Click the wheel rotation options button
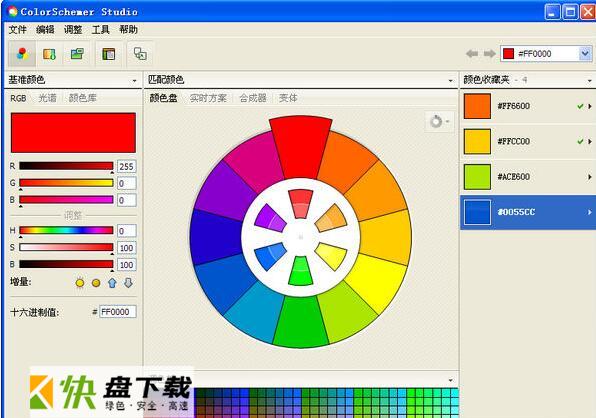Viewport: 596px width, 418px height. point(439,122)
